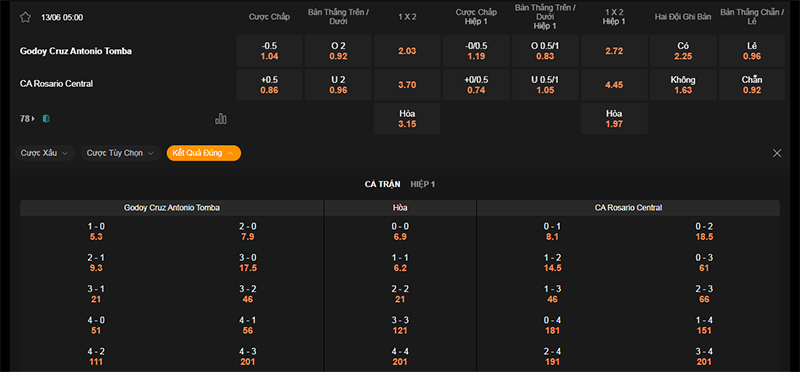Screen dimensions: 800x372
Task: Bet both teams score Có at 2.25
Action: (x=683, y=51)
